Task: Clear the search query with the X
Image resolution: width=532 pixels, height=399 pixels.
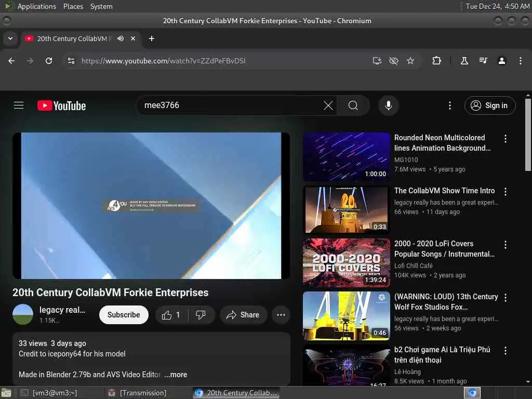Action: 328,105
